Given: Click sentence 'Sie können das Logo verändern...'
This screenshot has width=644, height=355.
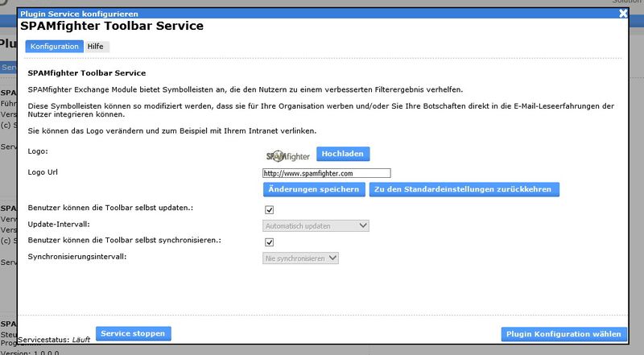Looking at the screenshot, I should (172, 131).
